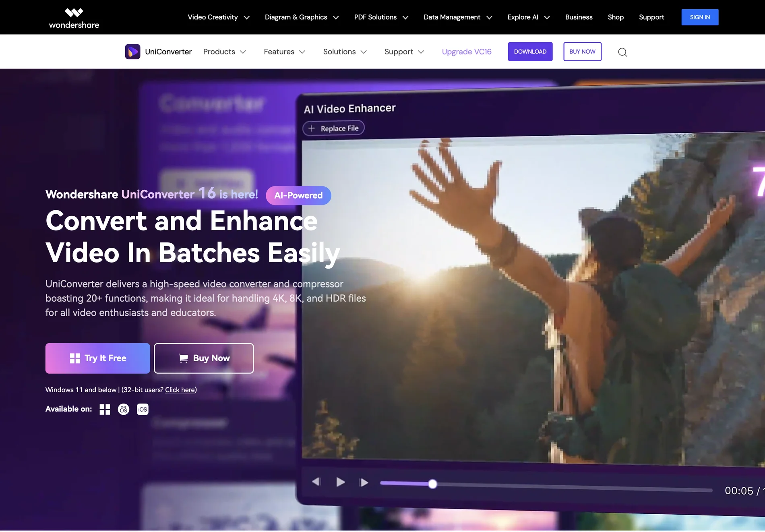765x532 pixels.
Task: Click the Solutions menu label
Action: [339, 52]
